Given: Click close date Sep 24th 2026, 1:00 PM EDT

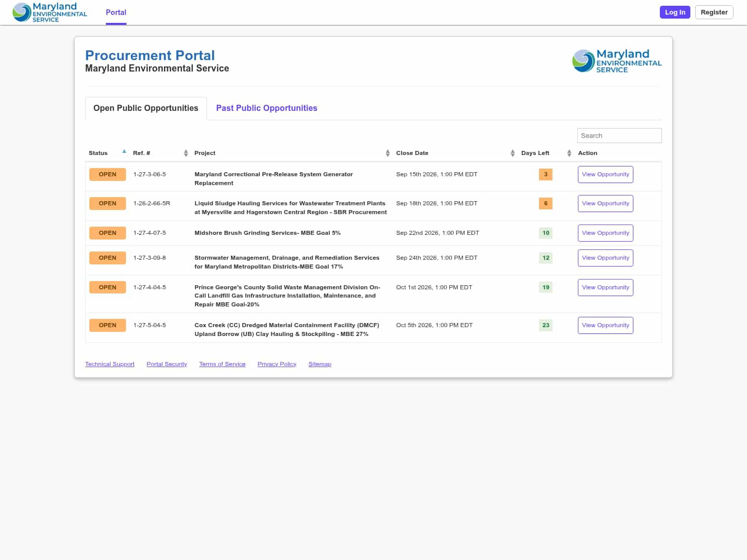Looking at the screenshot, I should click(x=437, y=258).
